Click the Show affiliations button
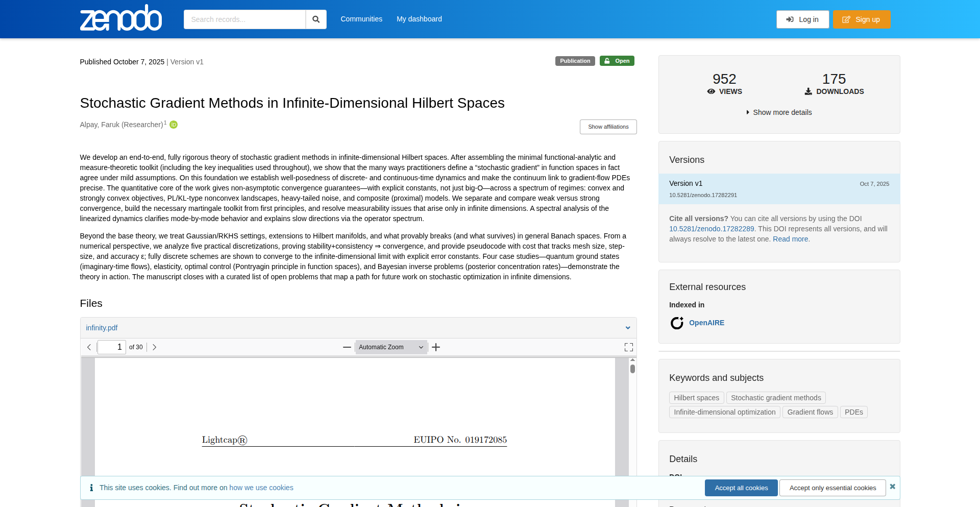 pyautogui.click(x=608, y=127)
